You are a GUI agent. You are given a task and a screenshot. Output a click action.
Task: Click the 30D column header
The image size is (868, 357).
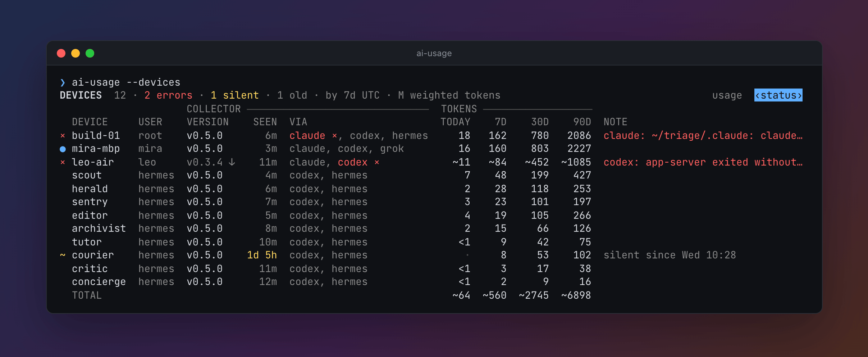coord(540,122)
